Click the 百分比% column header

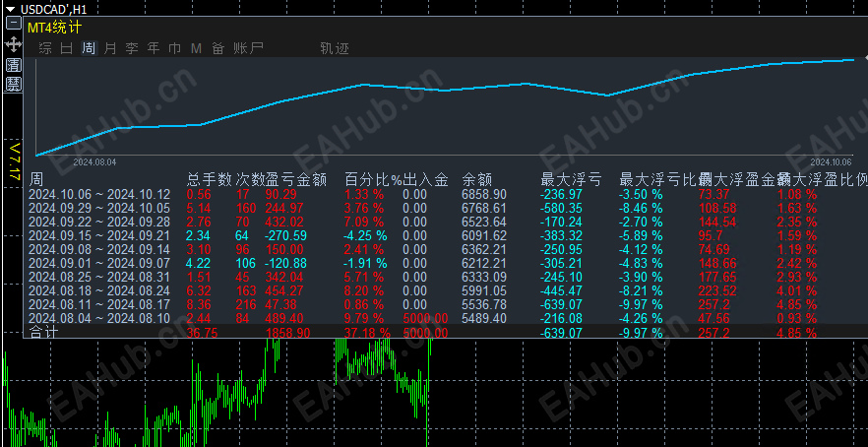(373, 179)
